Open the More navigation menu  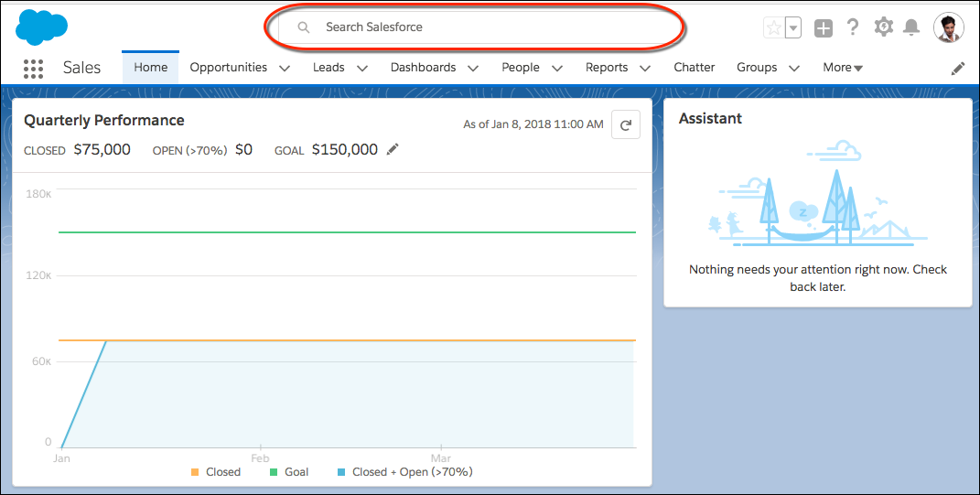pos(843,67)
